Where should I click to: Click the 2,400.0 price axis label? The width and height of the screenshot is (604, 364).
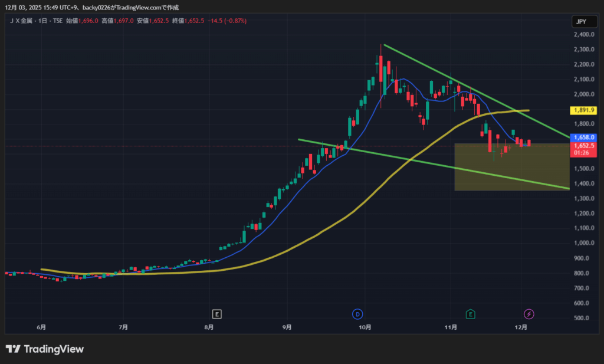(583, 35)
